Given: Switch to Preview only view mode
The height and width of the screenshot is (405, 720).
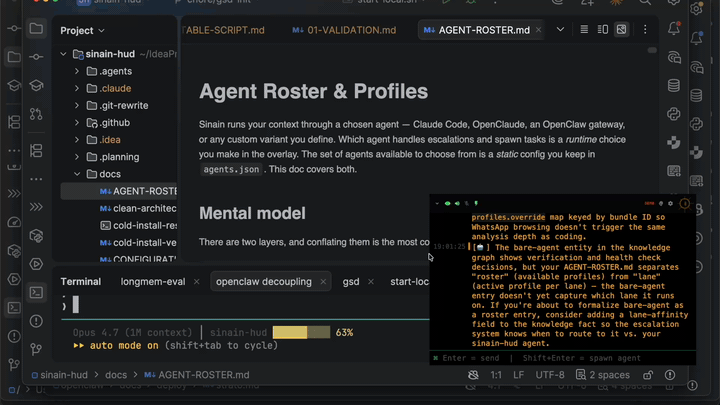Looking at the screenshot, I should click(x=621, y=29).
